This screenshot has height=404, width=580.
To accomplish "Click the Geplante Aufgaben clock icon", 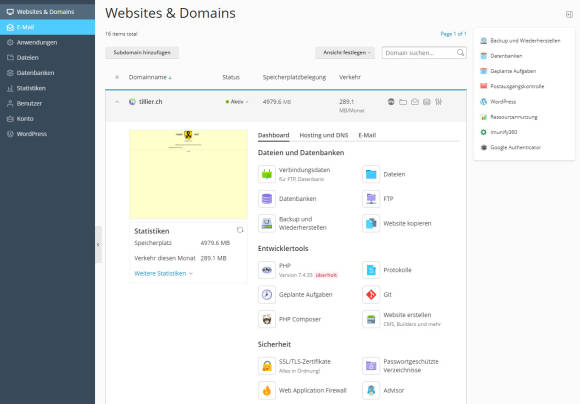I will point(267,295).
